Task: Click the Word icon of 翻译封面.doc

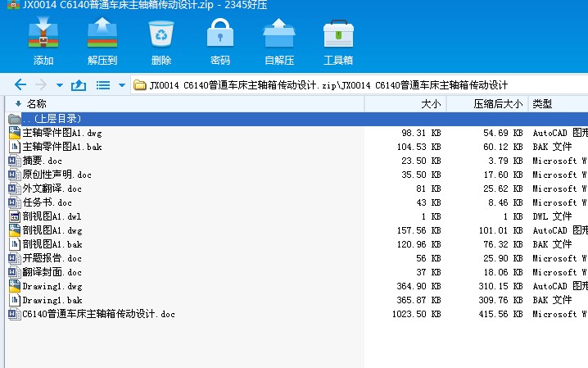Action: coord(14,272)
